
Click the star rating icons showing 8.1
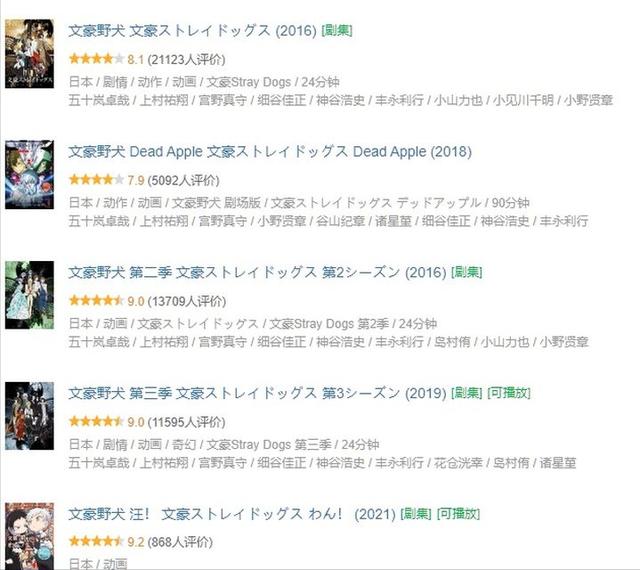tap(96, 59)
